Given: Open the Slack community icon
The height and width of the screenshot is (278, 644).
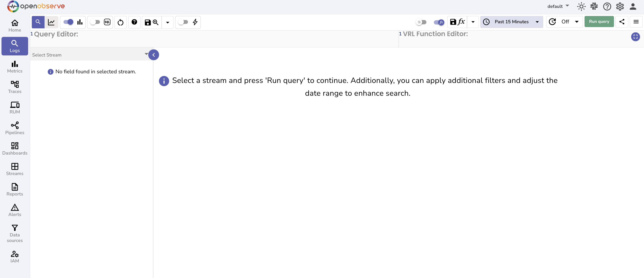Looking at the screenshot, I should click(x=594, y=6).
